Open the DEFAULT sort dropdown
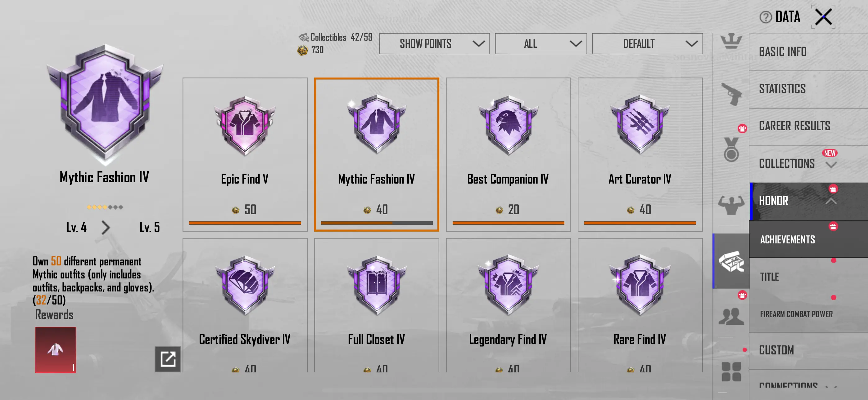 647,44
